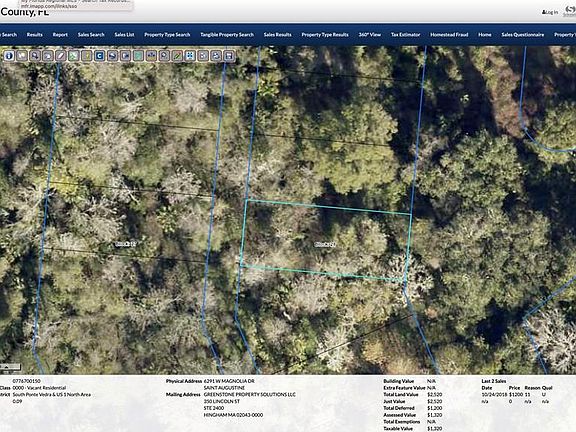Go to Property Type Search
This screenshot has width=576, height=432.
pyautogui.click(x=167, y=35)
